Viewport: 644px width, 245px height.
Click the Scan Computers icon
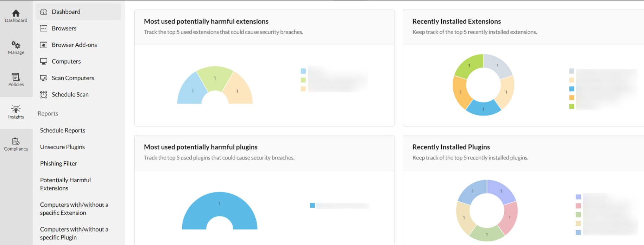coord(44,78)
